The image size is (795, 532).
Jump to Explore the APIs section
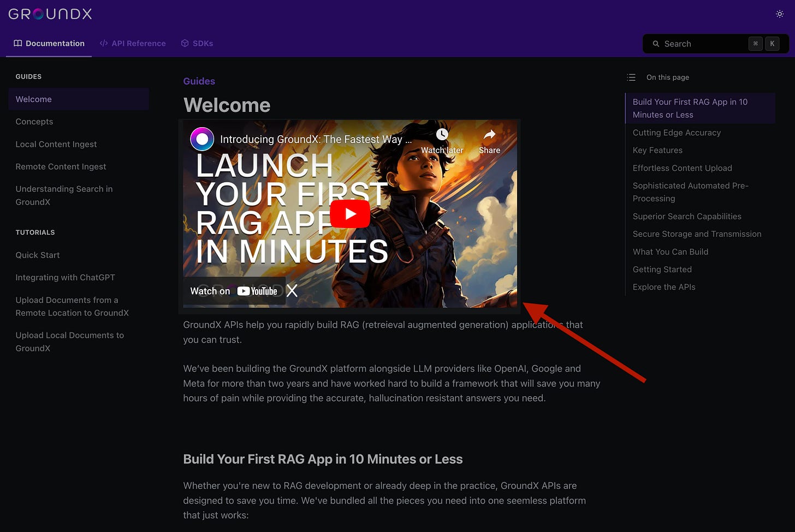pyautogui.click(x=664, y=287)
